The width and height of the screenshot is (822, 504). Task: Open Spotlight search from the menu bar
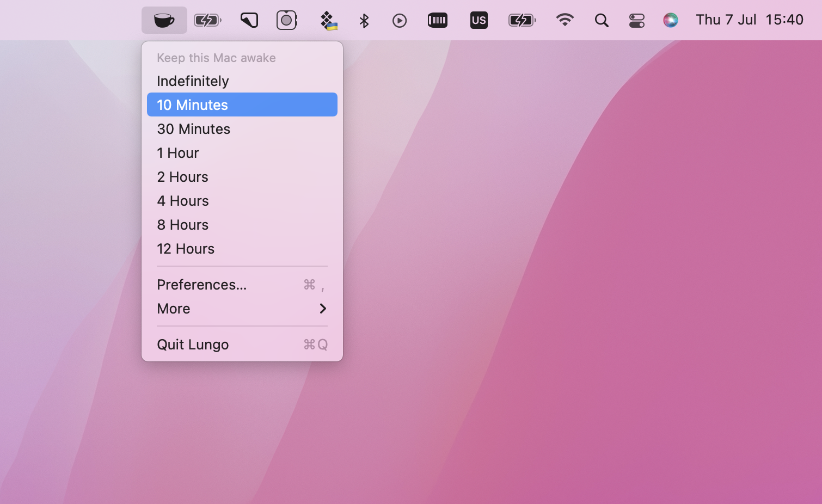pyautogui.click(x=602, y=20)
